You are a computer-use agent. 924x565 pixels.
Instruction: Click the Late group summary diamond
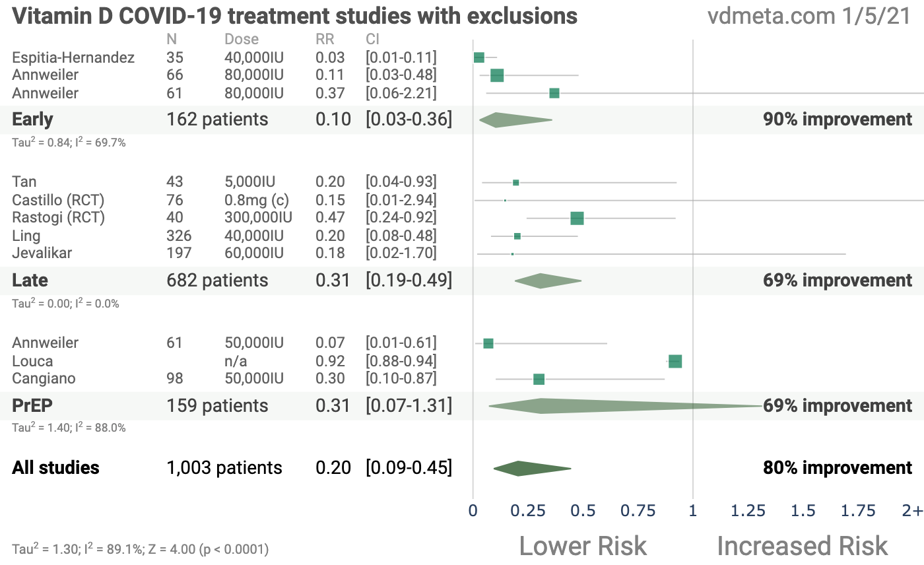pos(547,281)
